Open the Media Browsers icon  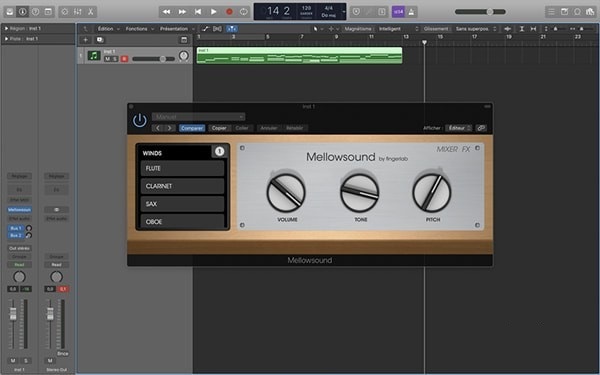tap(590, 12)
